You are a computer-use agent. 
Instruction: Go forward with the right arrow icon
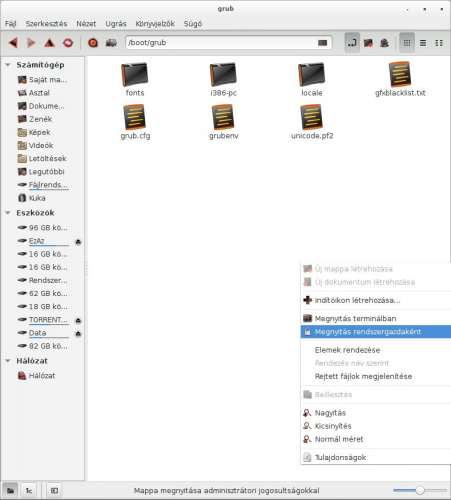31,43
